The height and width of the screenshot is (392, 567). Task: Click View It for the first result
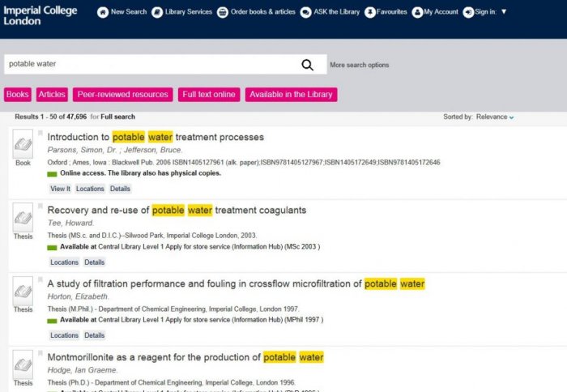pos(60,189)
